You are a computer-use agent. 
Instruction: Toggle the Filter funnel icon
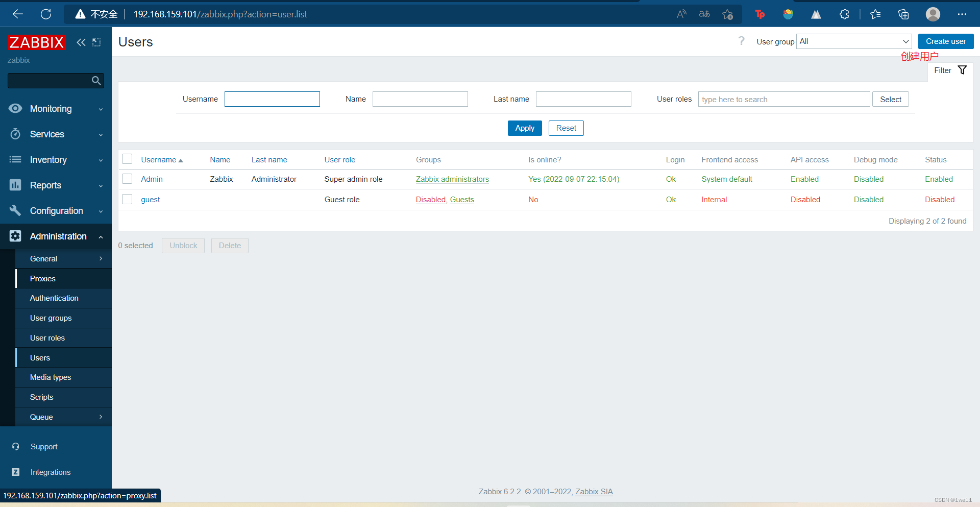962,70
